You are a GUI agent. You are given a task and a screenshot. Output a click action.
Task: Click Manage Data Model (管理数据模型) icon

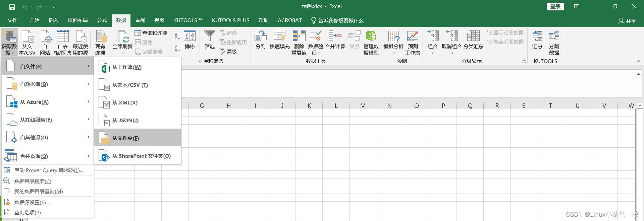371,43
